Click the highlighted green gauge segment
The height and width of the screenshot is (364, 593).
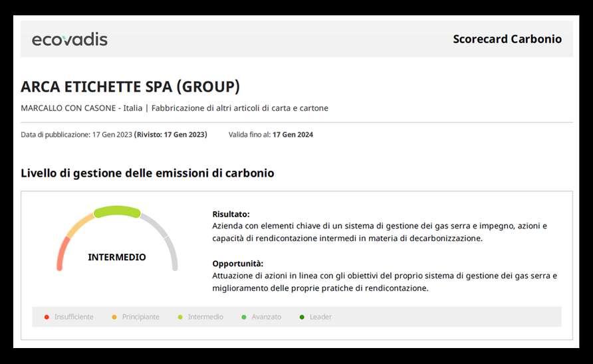[x=117, y=212]
